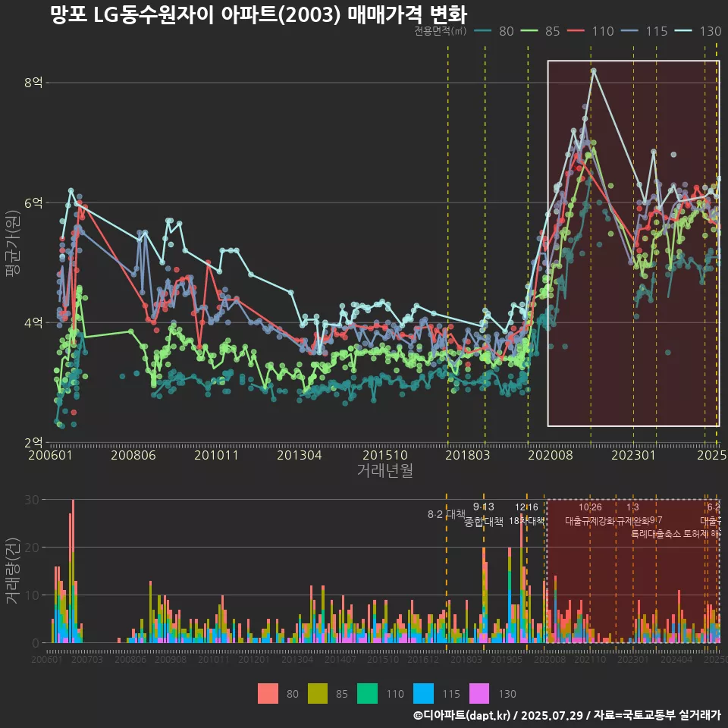
Task: Click the 201510 x-axis label of price chart
Action: coord(385,455)
